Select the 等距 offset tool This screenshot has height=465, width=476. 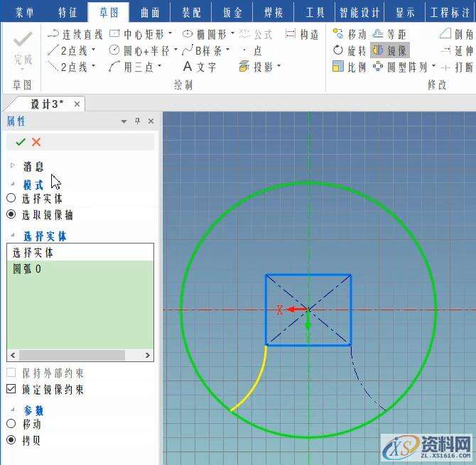389,34
